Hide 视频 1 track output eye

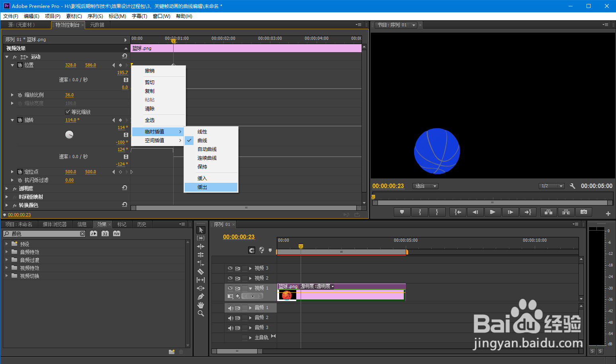point(230,288)
